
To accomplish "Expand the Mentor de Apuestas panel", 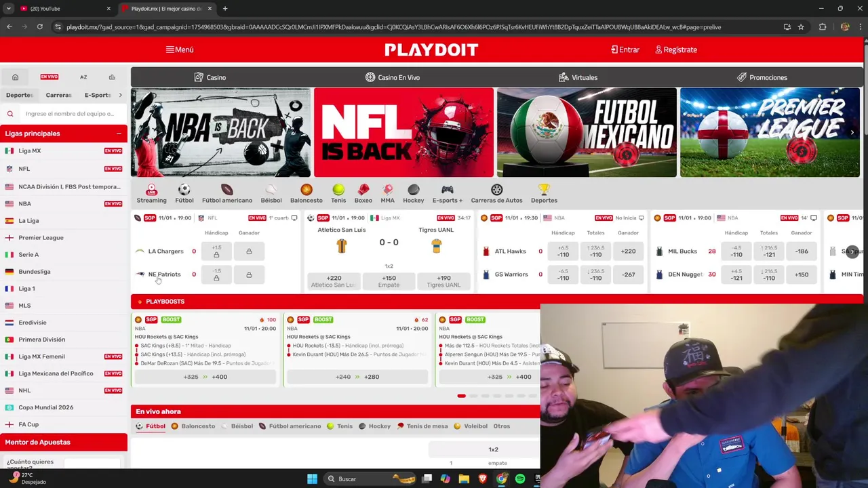I will tap(64, 442).
